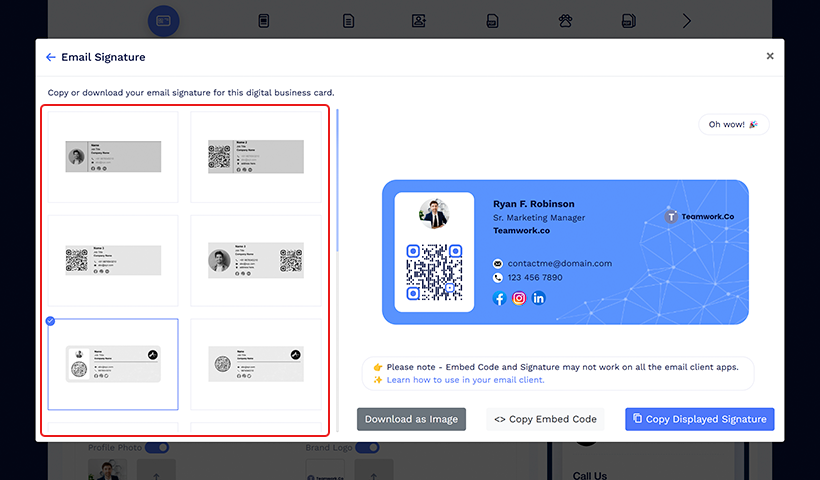Click Copy Displayed Signature button
Screen dimensions: 820x480
[x=699, y=419]
